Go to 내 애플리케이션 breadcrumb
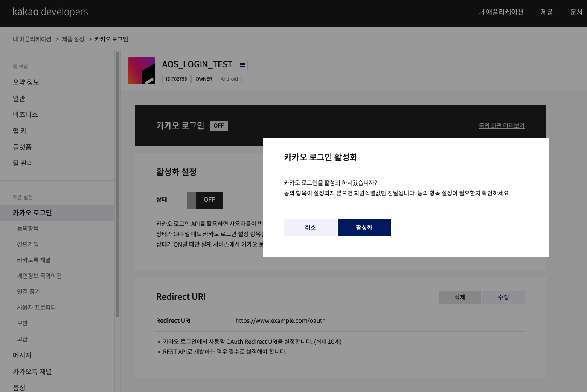 click(x=32, y=39)
